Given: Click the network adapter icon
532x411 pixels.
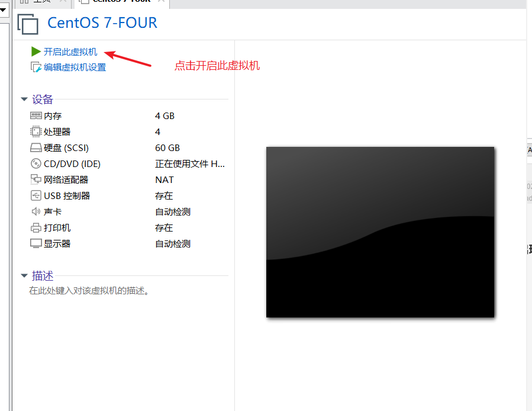Looking at the screenshot, I should 36,179.
